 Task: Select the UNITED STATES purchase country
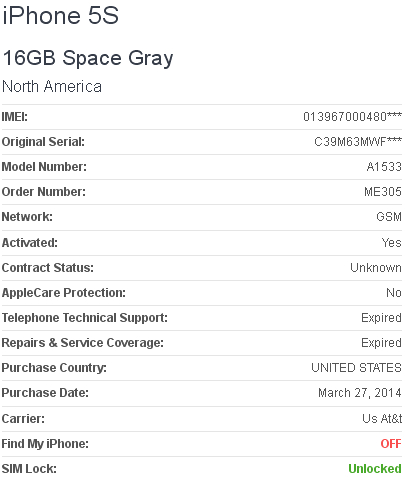click(356, 368)
